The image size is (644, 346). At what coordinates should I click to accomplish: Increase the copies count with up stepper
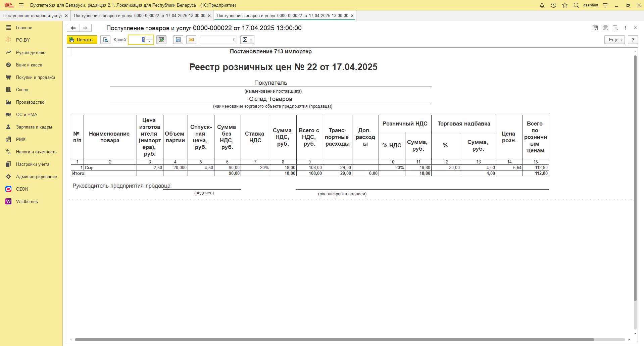[150, 38]
